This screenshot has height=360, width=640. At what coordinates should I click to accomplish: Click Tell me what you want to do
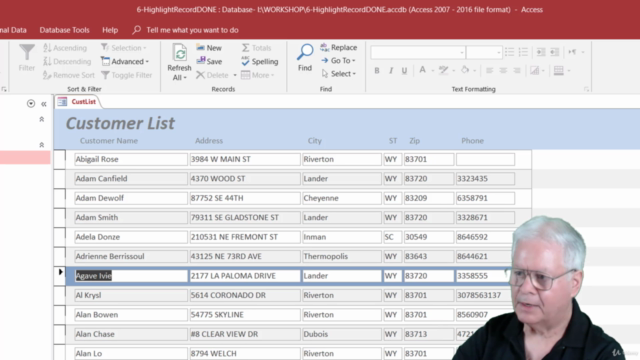(x=192, y=30)
